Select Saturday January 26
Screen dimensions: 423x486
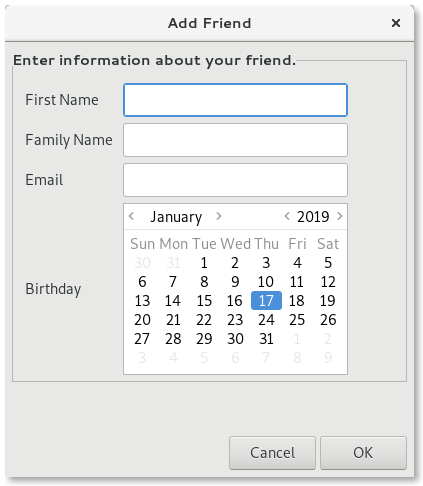click(x=328, y=320)
